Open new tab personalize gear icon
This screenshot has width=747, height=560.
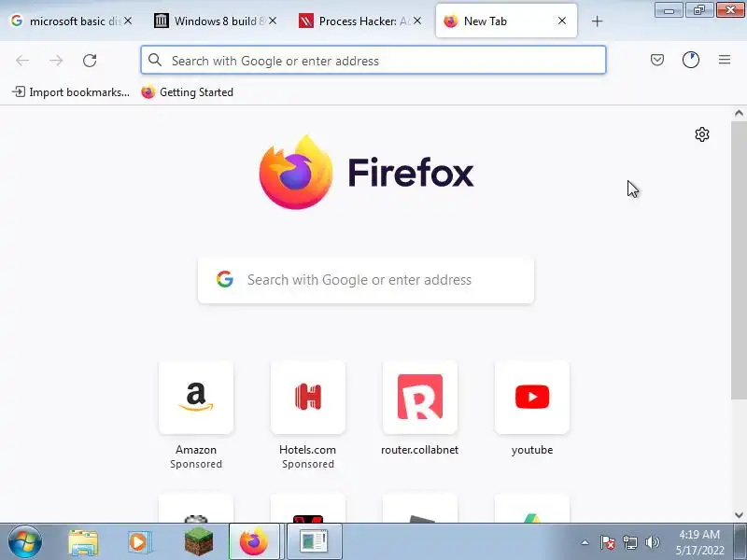(702, 134)
